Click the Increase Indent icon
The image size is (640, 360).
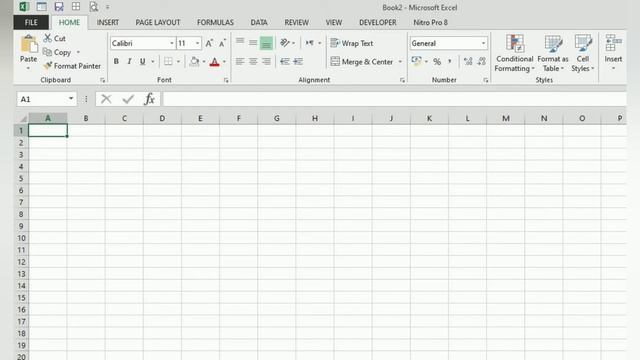pos(298,62)
